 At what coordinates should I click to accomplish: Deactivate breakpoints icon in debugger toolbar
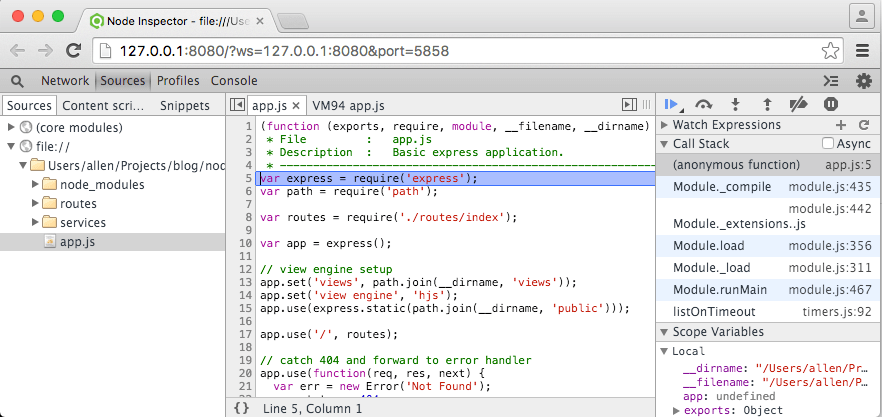click(x=798, y=104)
